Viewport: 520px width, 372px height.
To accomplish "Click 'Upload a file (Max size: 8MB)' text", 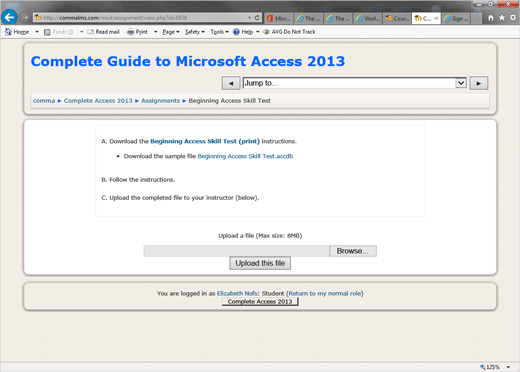I will click(260, 236).
